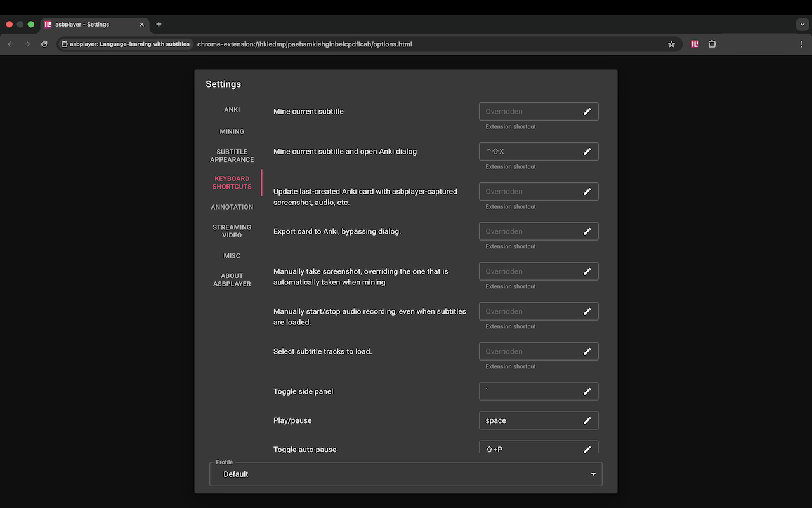
Task: Edit the "Toggle auto-pause" shortcut
Action: pos(587,449)
